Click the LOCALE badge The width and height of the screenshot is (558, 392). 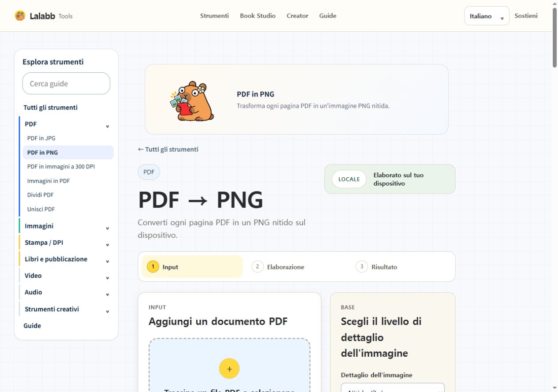point(349,179)
